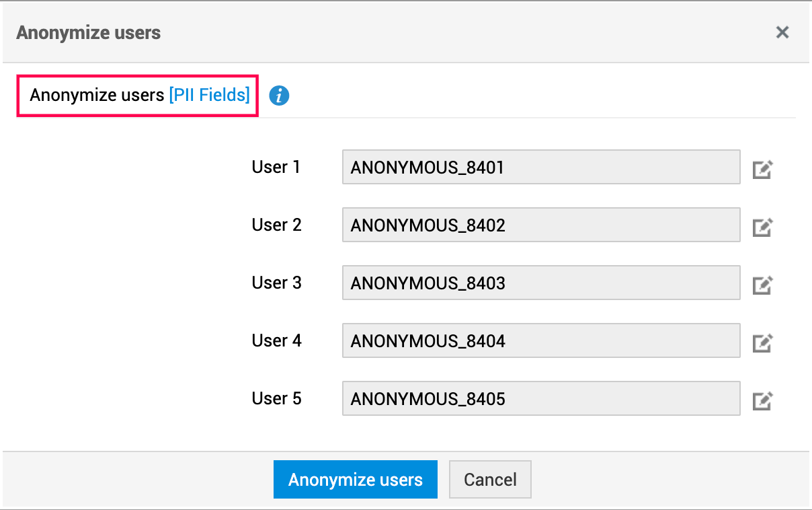Click the dialog title in the header bar
Image resolution: width=812 pixels, height=510 pixels.
[x=89, y=32]
